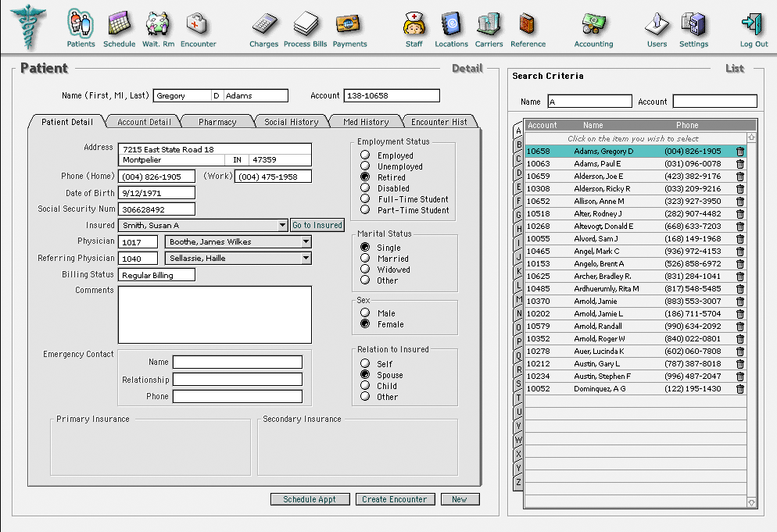Switch to the Pharmacy tab

tap(217, 122)
